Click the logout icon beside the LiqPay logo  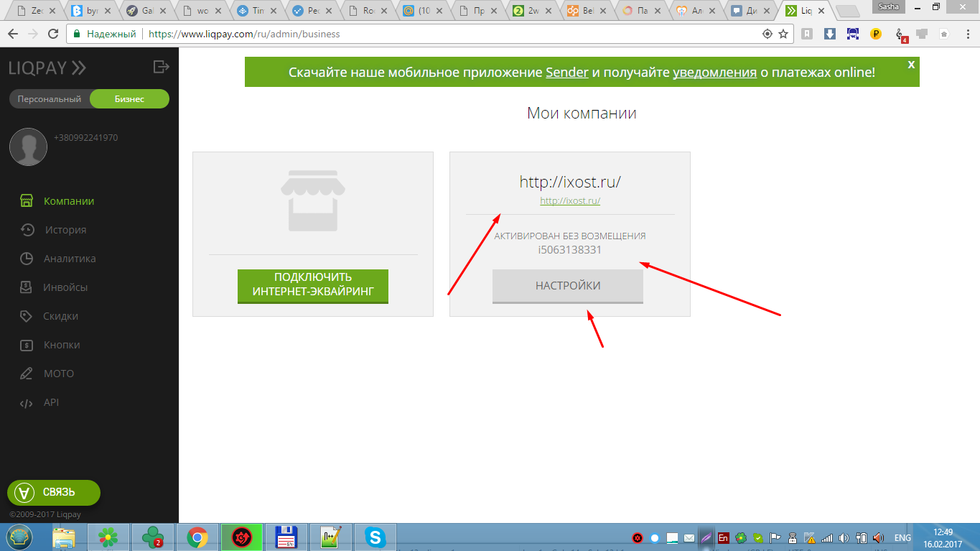(161, 67)
